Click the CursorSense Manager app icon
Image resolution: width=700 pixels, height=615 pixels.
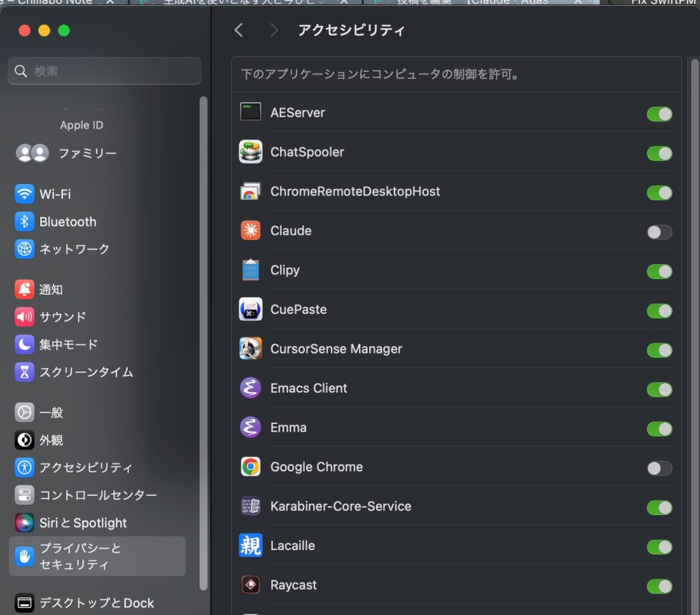click(250, 348)
